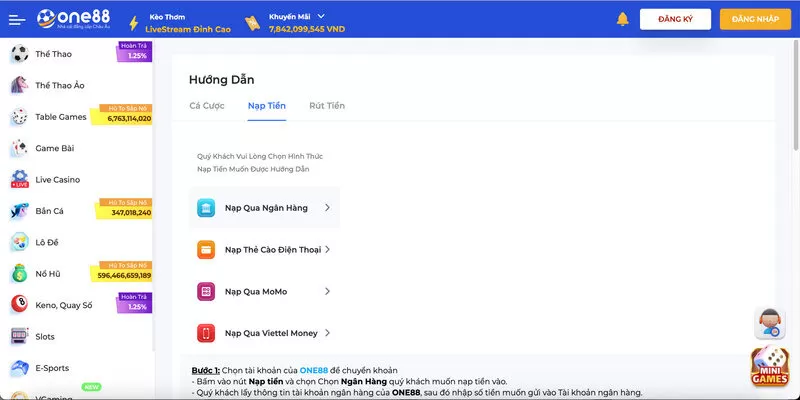Open the customer support agent icon
The image size is (800, 400).
(768, 323)
